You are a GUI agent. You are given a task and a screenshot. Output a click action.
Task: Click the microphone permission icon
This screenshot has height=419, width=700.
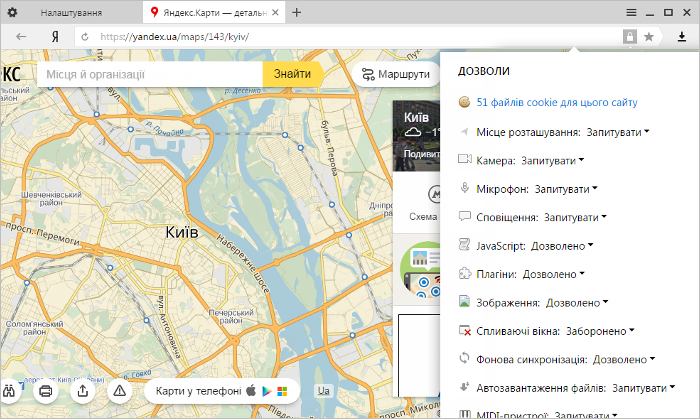(464, 188)
